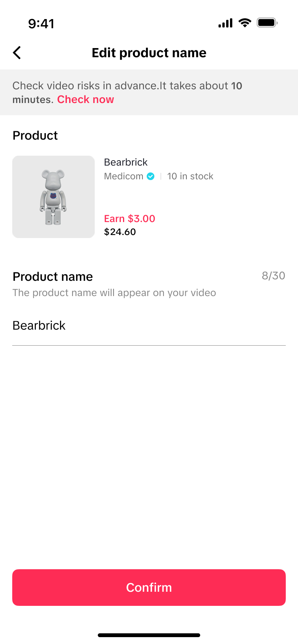This screenshot has width=298, height=644.
Task: Focus the Bearbrick product name text field
Action: [x=149, y=326]
